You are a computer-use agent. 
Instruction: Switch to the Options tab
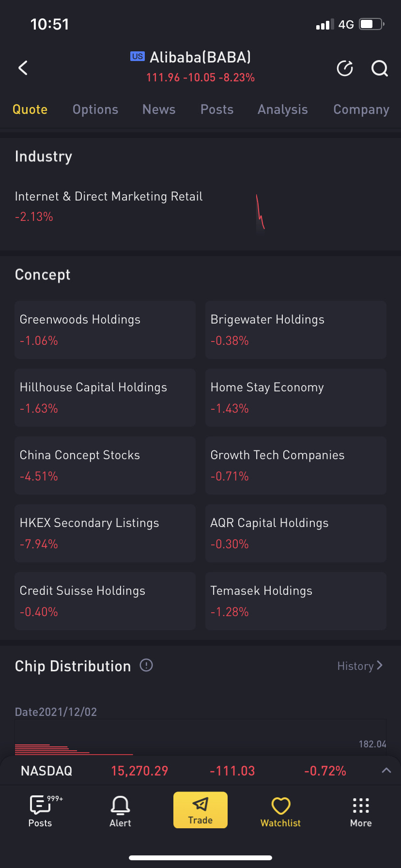pos(95,109)
